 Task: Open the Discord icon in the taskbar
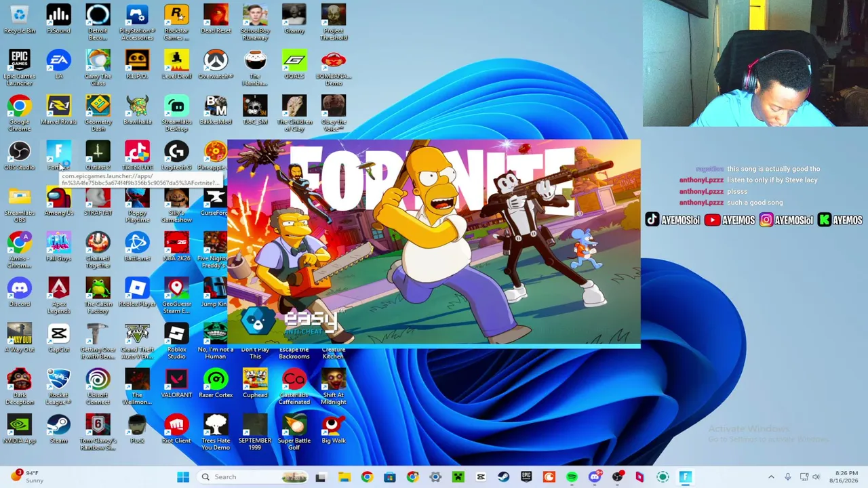point(595,476)
